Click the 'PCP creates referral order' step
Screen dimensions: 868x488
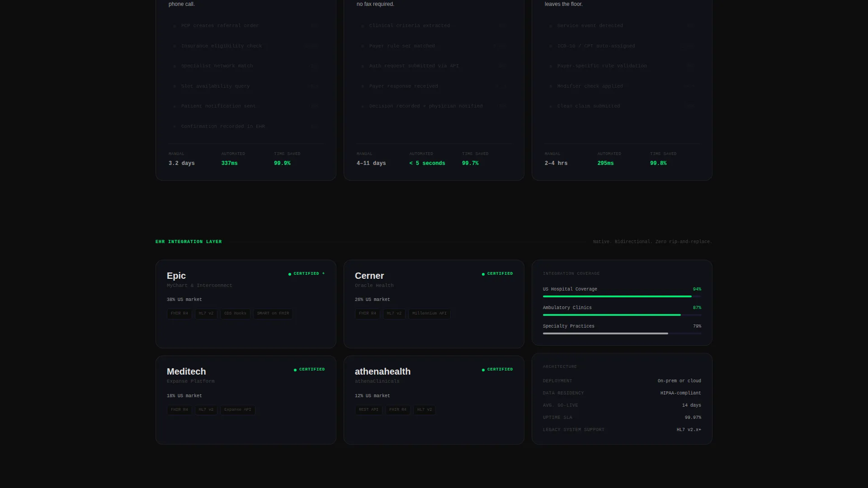220,26
